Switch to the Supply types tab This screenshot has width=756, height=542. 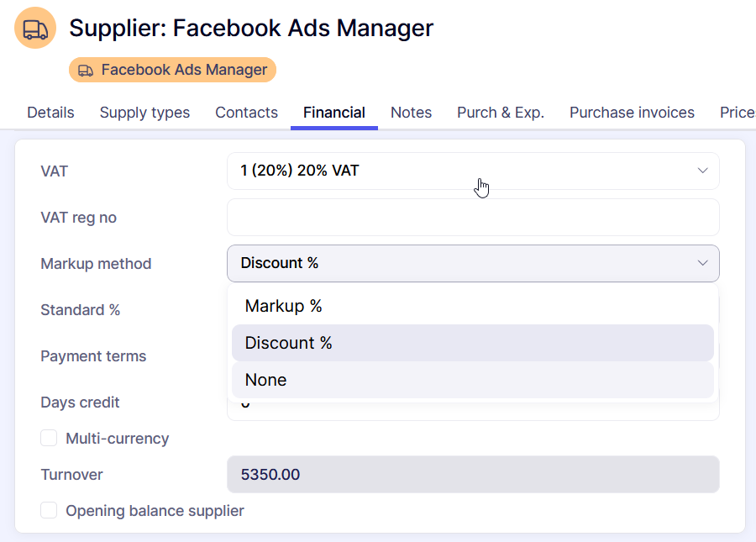tap(144, 113)
